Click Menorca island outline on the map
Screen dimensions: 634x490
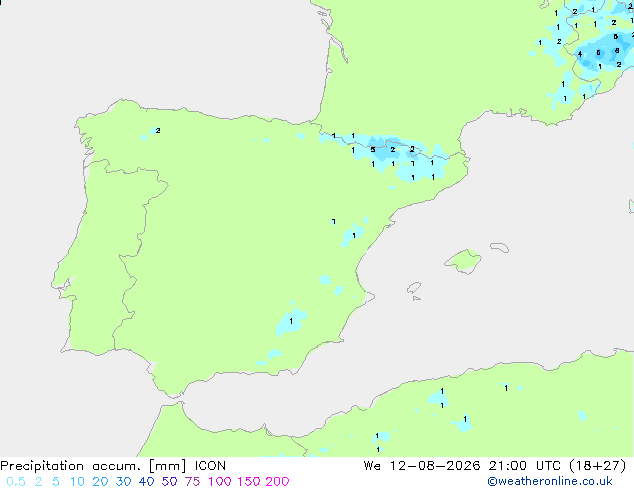point(500,247)
